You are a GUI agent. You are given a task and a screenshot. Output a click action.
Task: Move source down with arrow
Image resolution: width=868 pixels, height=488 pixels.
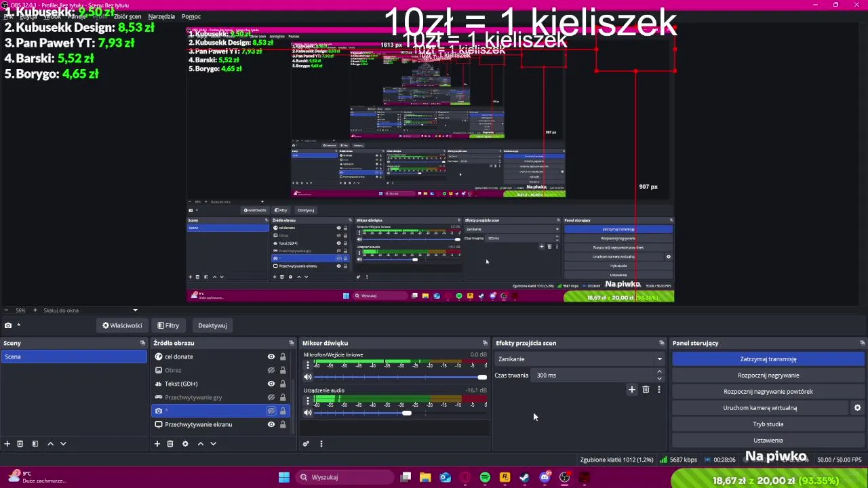(x=213, y=444)
